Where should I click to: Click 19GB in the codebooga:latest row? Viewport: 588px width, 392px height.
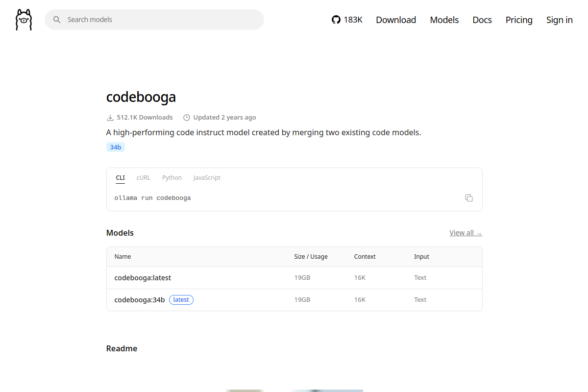pyautogui.click(x=302, y=278)
